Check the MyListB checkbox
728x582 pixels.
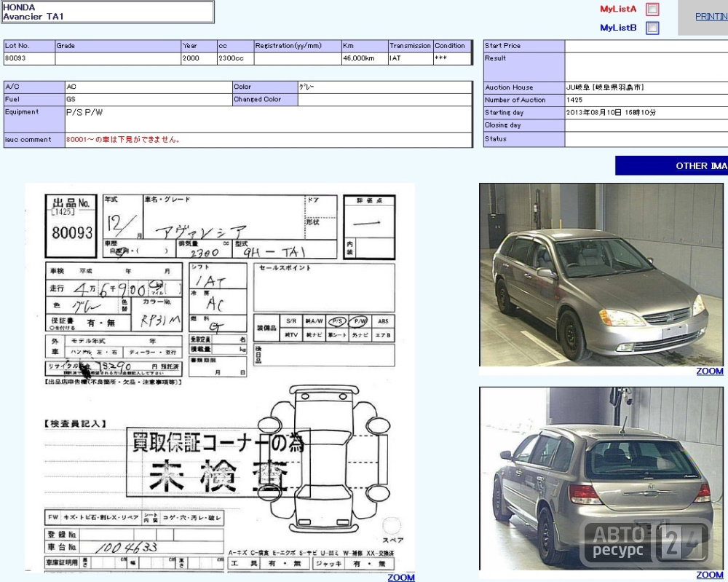pos(652,28)
